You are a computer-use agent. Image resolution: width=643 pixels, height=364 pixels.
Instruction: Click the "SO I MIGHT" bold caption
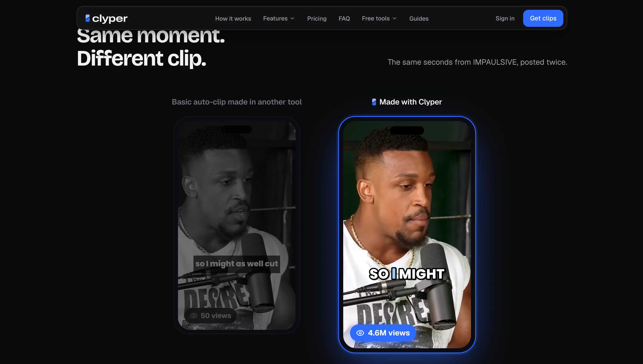407,274
